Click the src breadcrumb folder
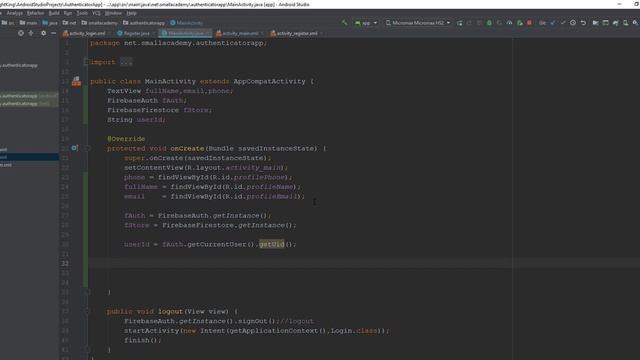The image size is (640, 360). pos(8,23)
